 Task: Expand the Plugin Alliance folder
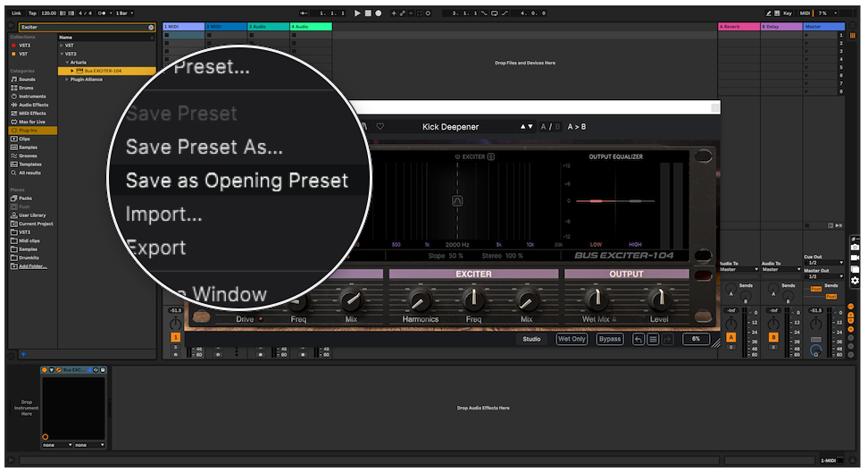pos(67,80)
